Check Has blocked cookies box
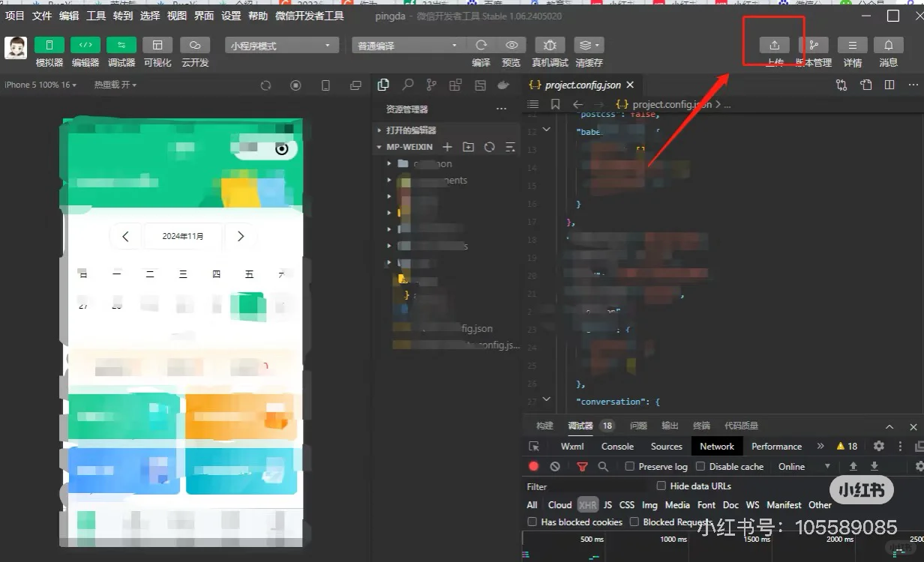924x562 pixels. (x=532, y=522)
